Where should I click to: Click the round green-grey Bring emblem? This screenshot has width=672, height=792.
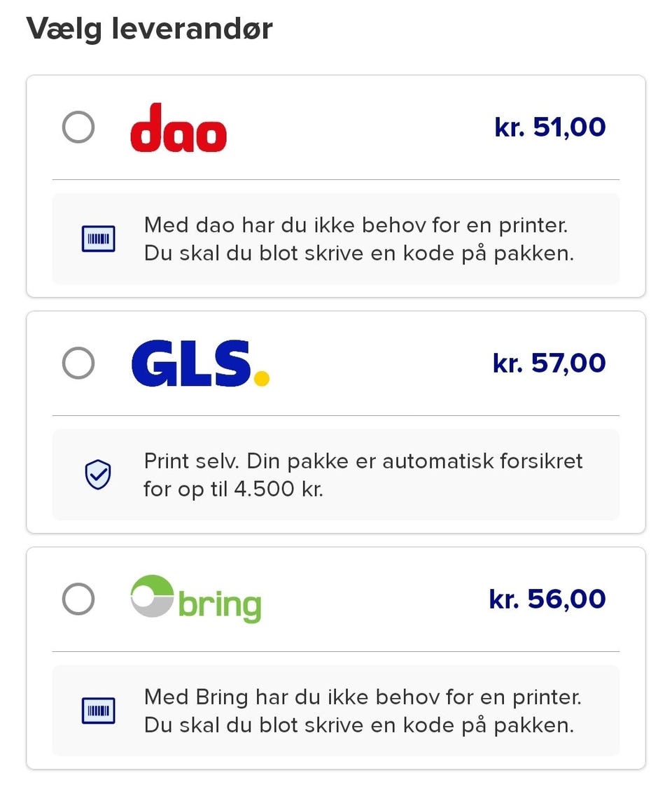[x=152, y=596]
